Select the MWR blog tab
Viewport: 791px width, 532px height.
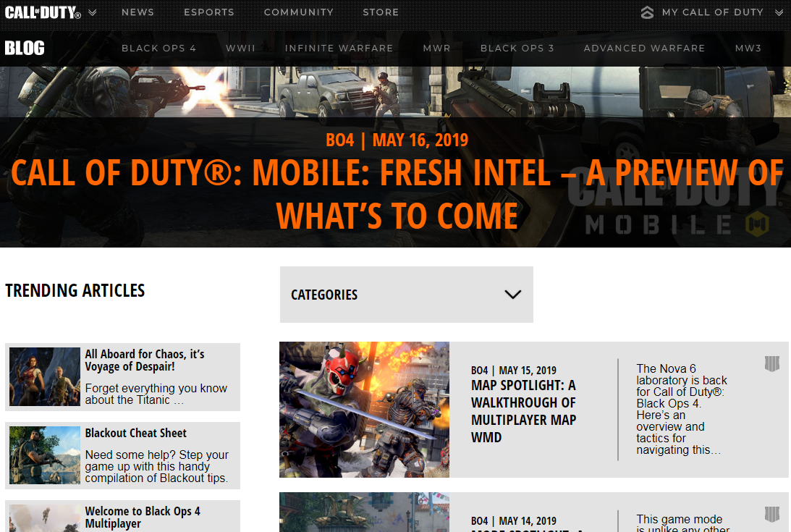[437, 48]
